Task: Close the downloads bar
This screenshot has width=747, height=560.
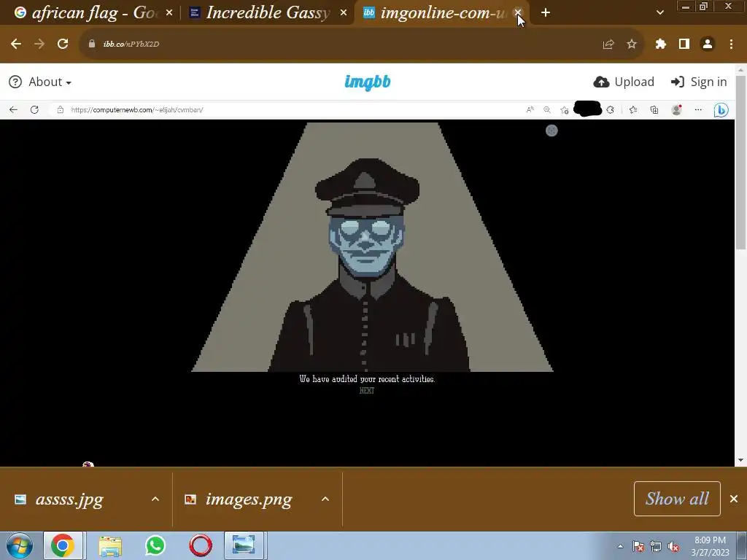Action: point(734,499)
